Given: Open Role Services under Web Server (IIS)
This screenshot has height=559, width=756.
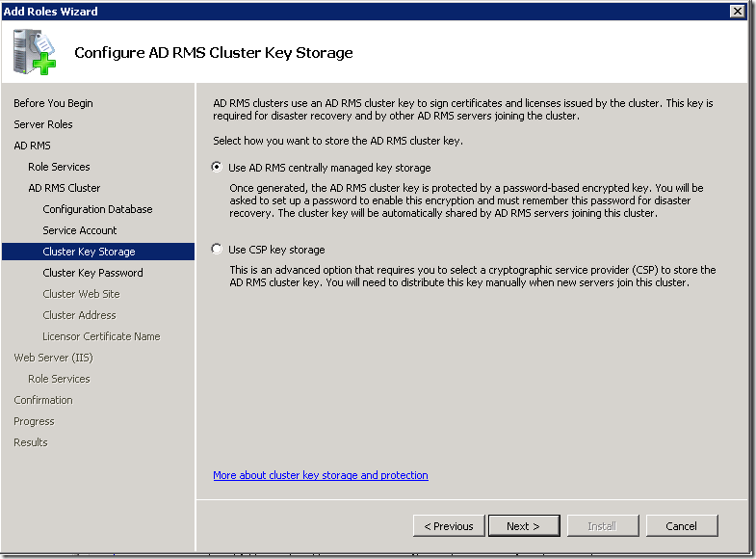Looking at the screenshot, I should [59, 379].
